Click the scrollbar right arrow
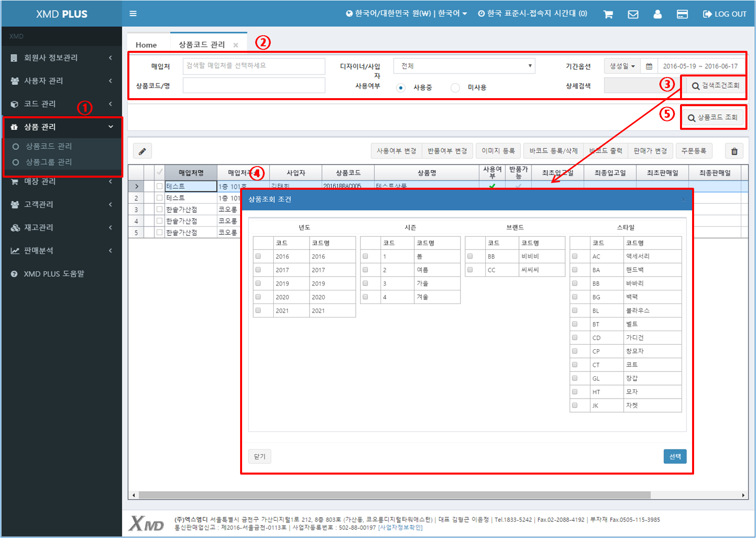Image resolution: width=756 pixels, height=538 pixels. coord(743,495)
